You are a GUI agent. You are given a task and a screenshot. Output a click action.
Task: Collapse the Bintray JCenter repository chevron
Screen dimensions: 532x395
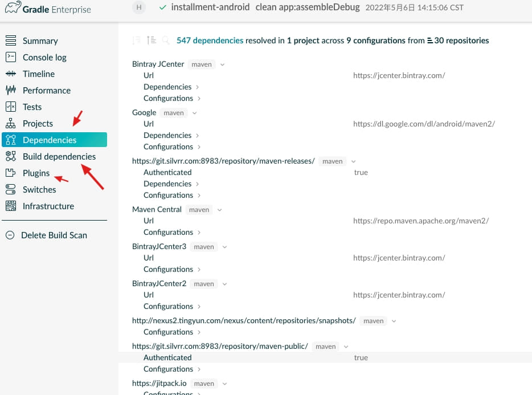[x=223, y=64]
